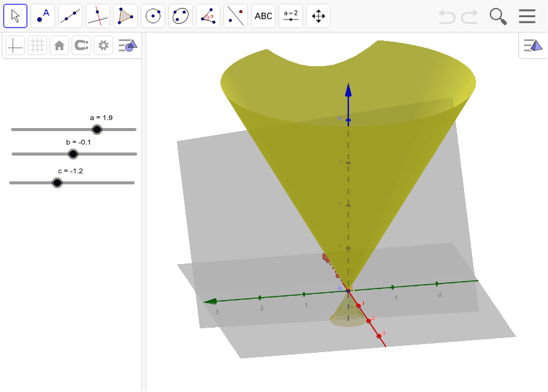The width and height of the screenshot is (548, 392).
Task: Select the Line through two points tool
Action: [x=70, y=16]
